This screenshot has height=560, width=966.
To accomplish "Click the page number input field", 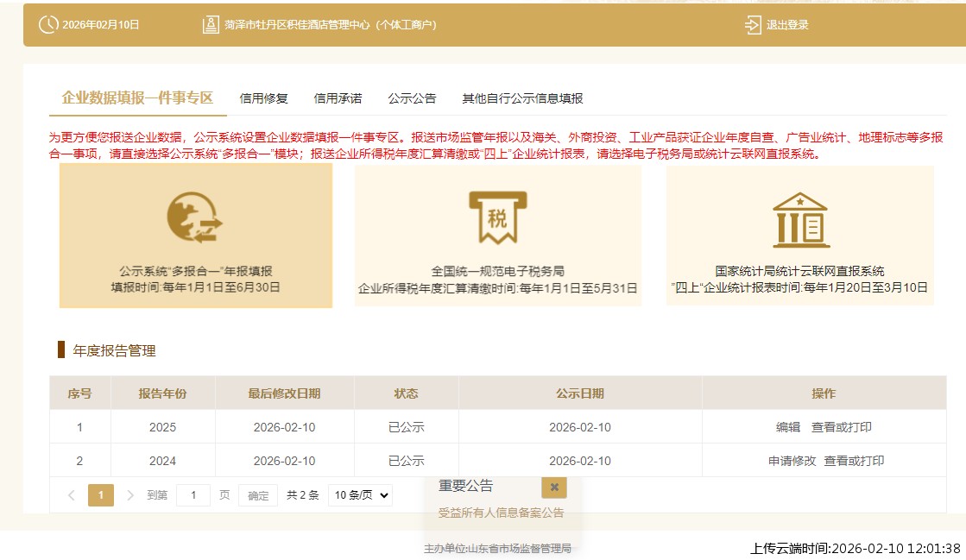I will tap(193, 494).
